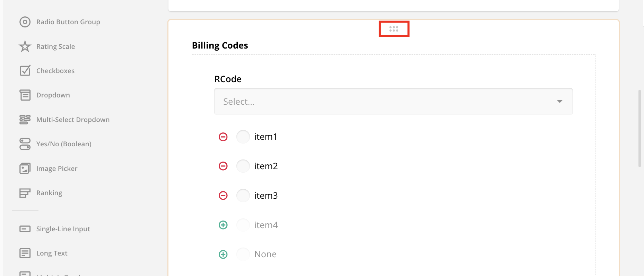Select the Image Picker element
Viewport: 644px width, 276px height.
click(57, 168)
